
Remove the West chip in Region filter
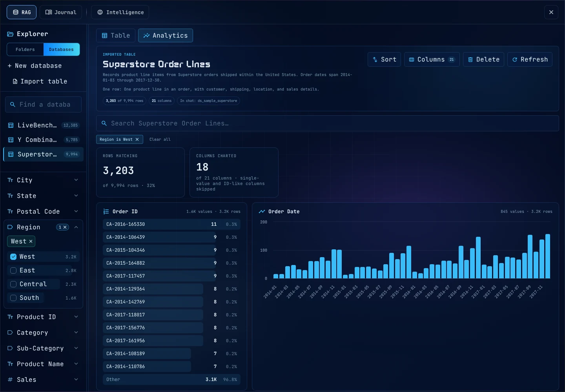[x=31, y=241]
